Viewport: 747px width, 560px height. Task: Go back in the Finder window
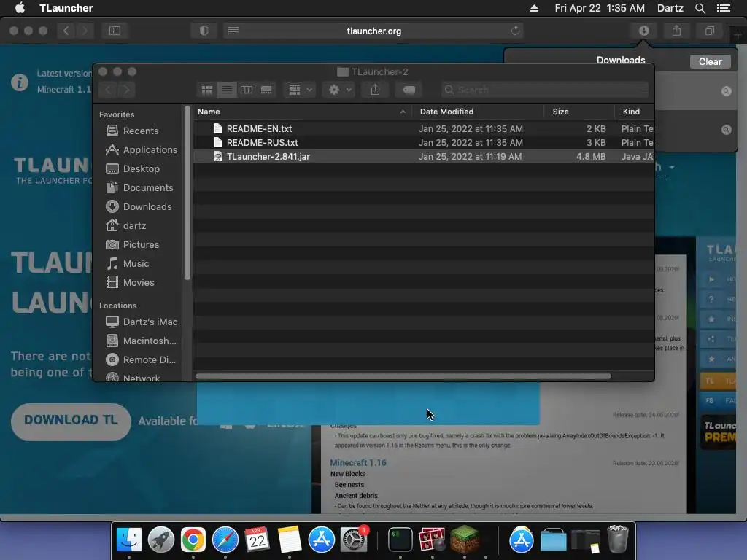(x=108, y=90)
